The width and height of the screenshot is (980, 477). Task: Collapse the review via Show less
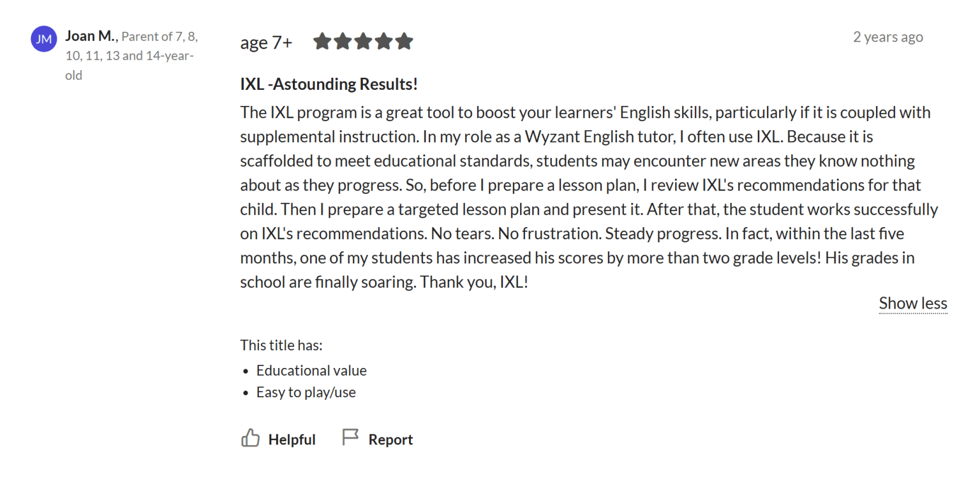(x=912, y=303)
